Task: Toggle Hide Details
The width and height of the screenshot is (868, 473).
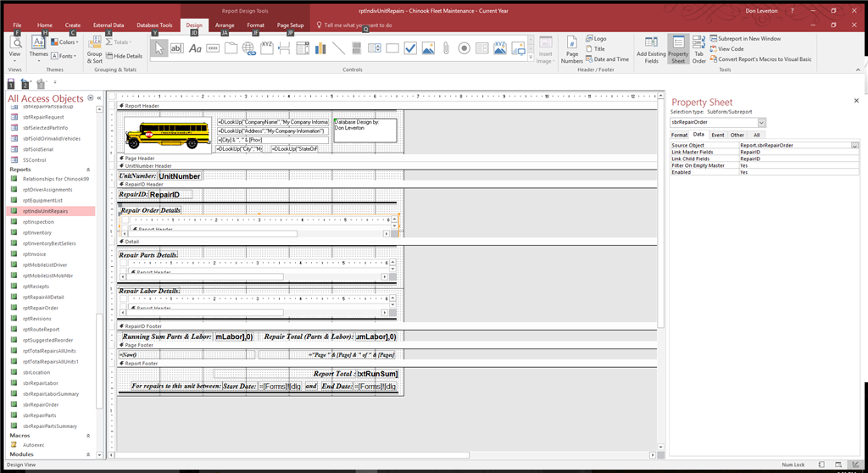Action: pos(124,56)
